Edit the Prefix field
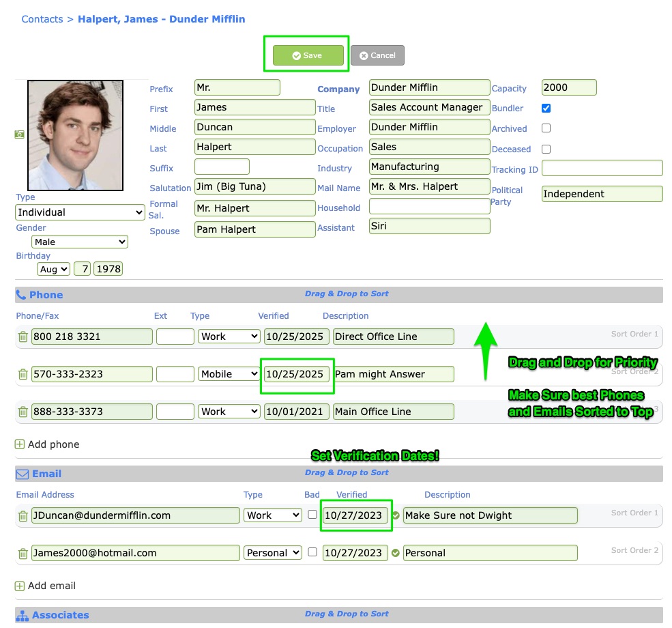The width and height of the screenshot is (672, 628). pos(237,87)
